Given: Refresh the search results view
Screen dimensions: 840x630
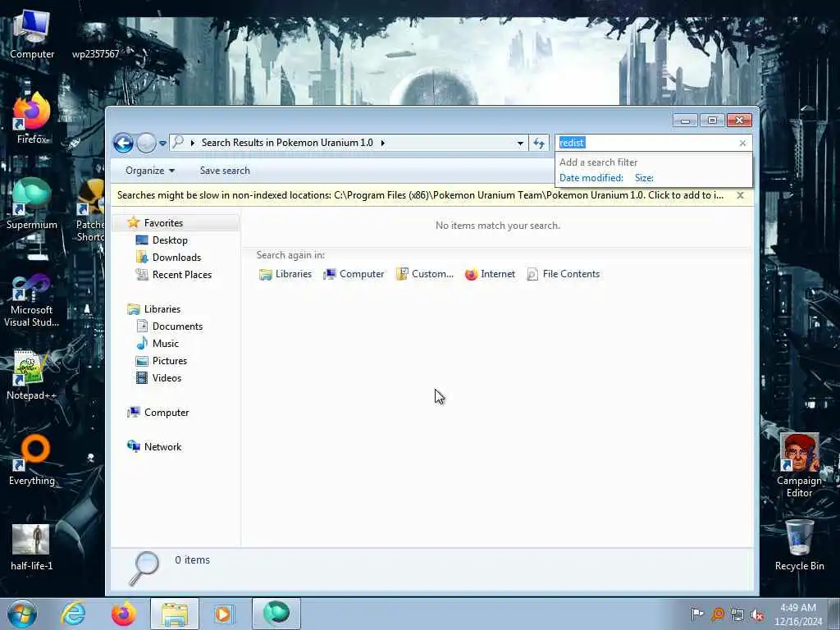Looking at the screenshot, I should [x=539, y=143].
